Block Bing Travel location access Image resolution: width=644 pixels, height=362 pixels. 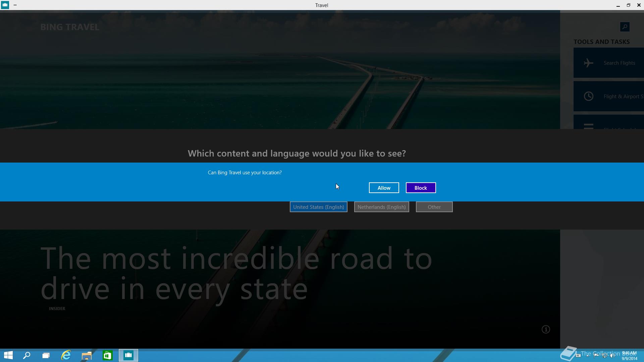pyautogui.click(x=421, y=188)
